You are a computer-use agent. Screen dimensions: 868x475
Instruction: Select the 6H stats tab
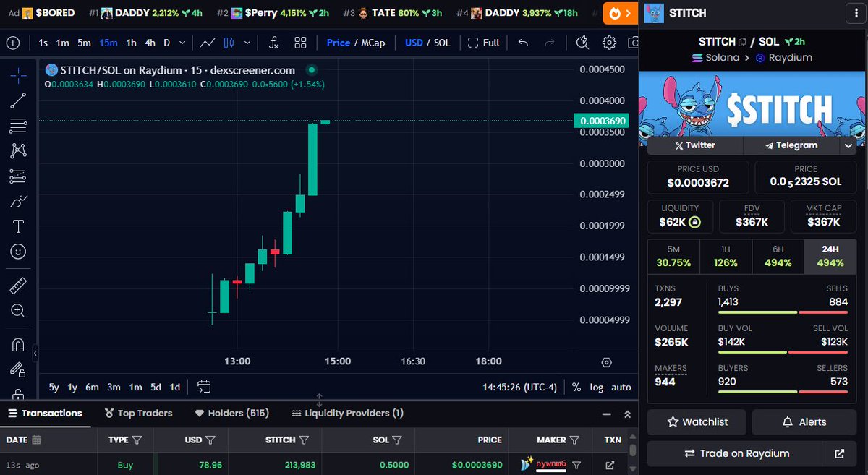(x=778, y=256)
